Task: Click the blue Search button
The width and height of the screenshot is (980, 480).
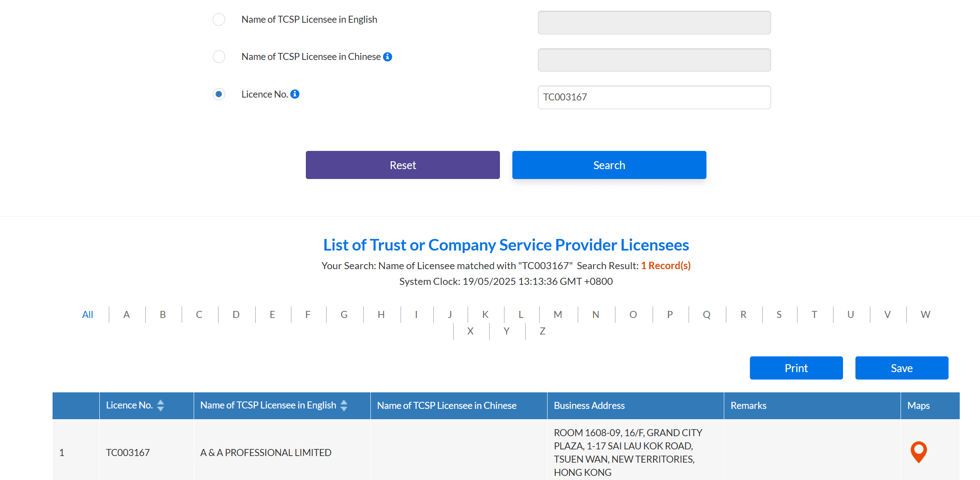Action: (609, 165)
